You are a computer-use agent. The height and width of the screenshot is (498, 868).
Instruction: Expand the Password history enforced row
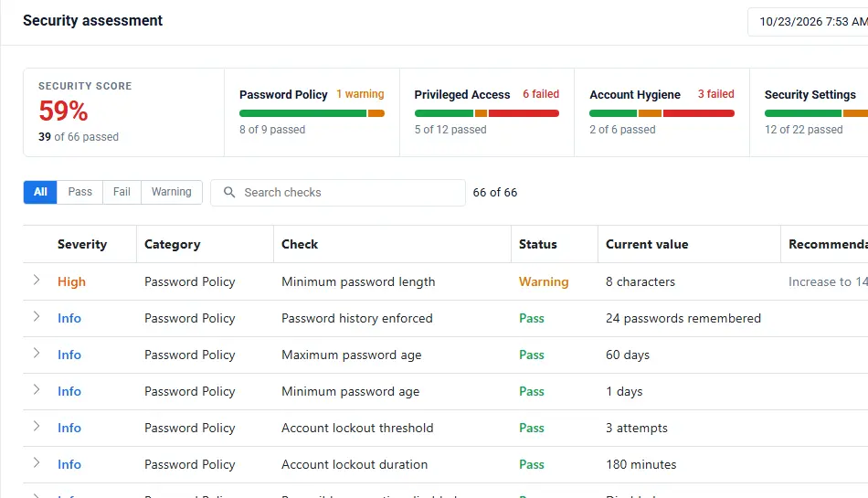point(37,316)
